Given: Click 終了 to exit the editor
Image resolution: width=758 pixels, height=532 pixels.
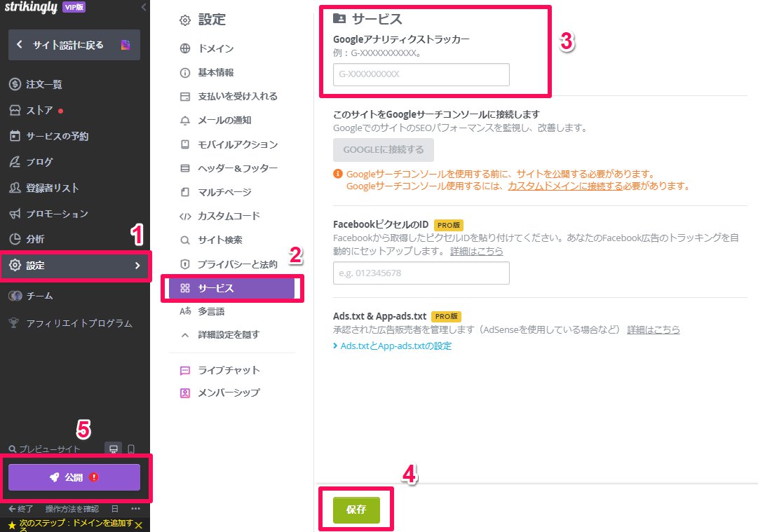Looking at the screenshot, I should click(21, 509).
